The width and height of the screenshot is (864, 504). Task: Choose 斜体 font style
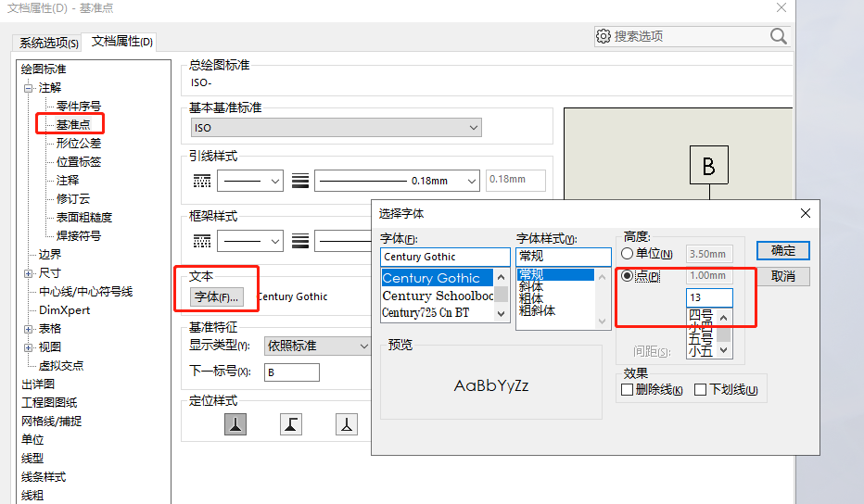pos(530,286)
